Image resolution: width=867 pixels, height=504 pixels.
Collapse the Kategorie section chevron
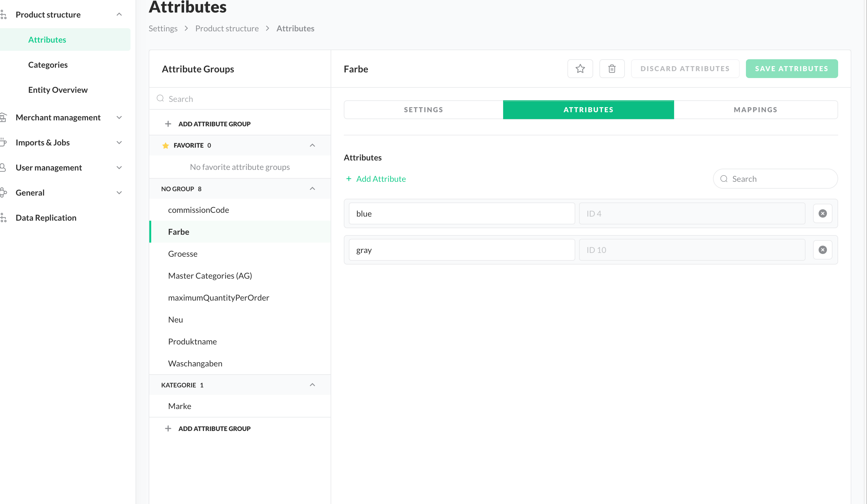click(x=312, y=385)
